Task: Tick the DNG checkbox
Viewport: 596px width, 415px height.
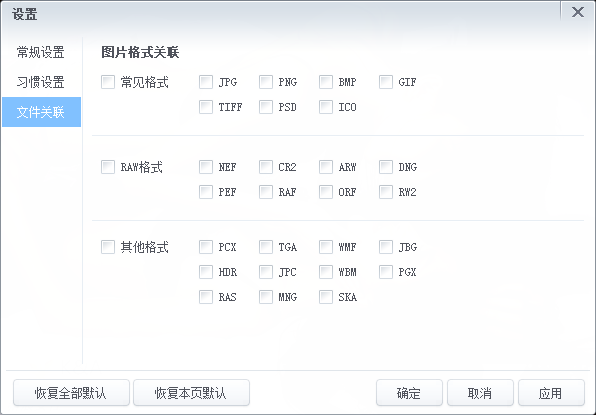Action: point(386,167)
